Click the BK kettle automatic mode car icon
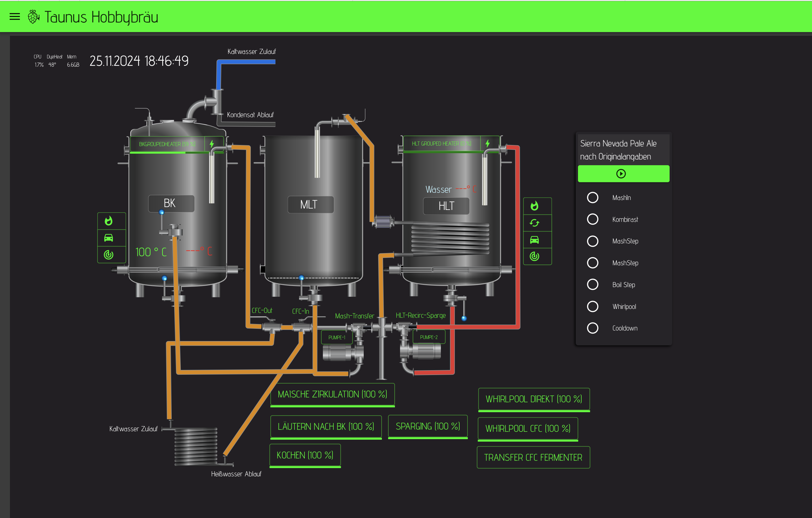Screen dimensions: 812x518 (109, 238)
